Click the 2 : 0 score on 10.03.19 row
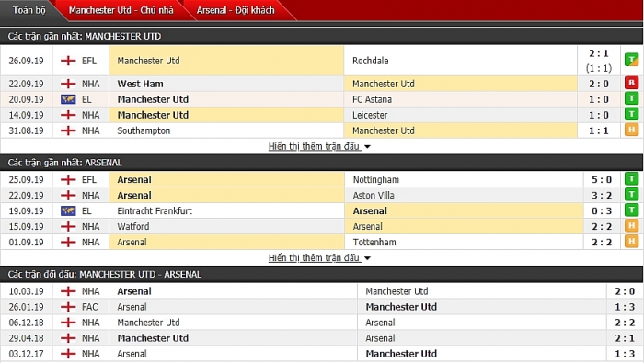This screenshot has width=644, height=363. click(x=625, y=291)
